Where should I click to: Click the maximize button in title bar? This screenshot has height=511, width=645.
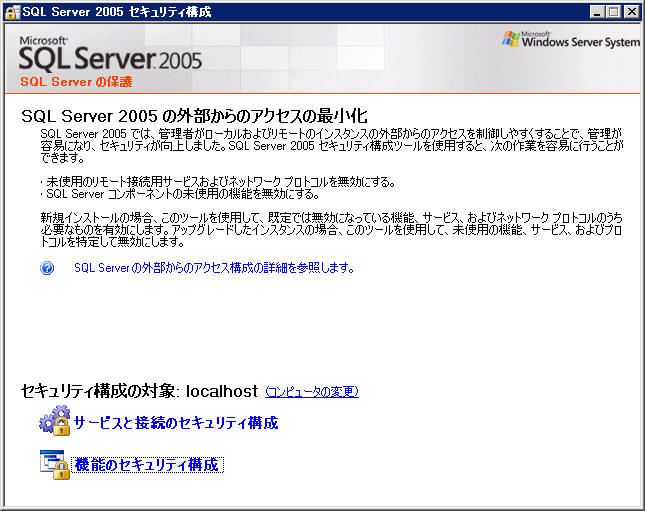(613, 12)
